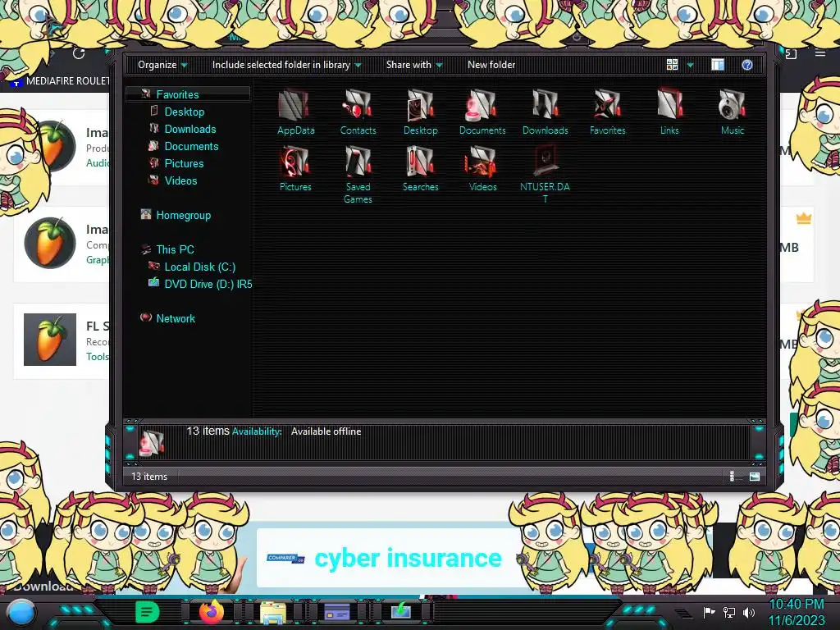
Task: Open the view options dropdown arrow
Action: pos(690,65)
